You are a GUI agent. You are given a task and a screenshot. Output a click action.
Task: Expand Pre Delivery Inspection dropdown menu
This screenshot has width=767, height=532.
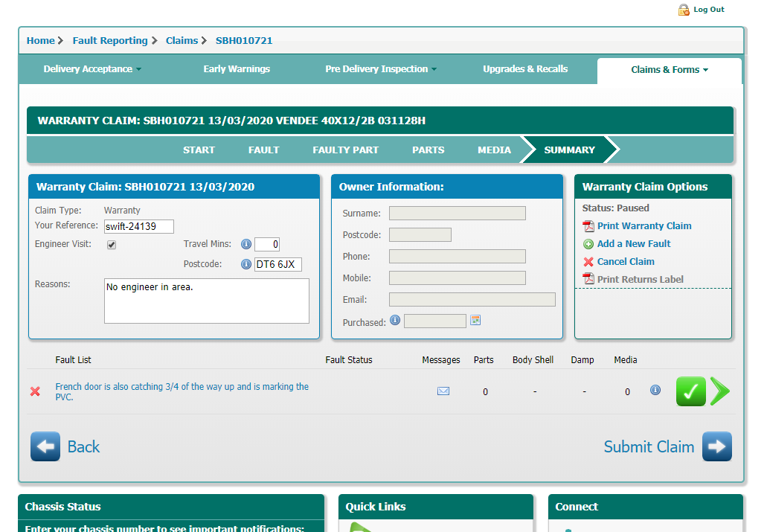coord(381,69)
